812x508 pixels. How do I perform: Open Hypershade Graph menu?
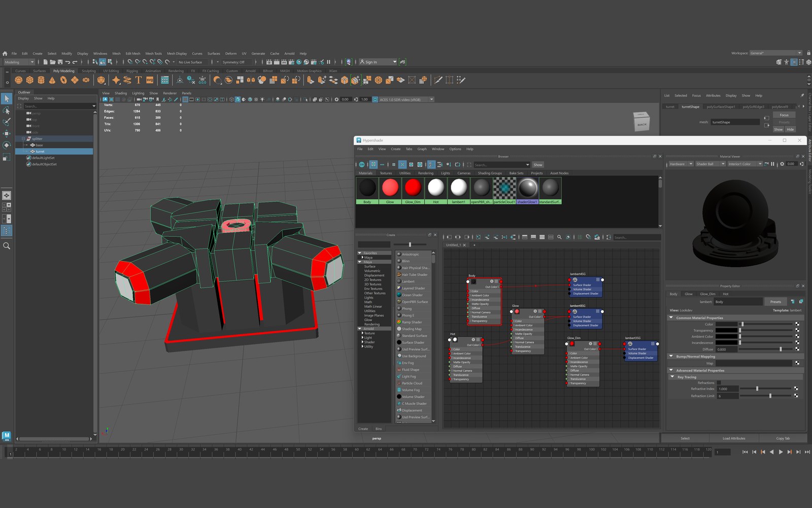[422, 149]
